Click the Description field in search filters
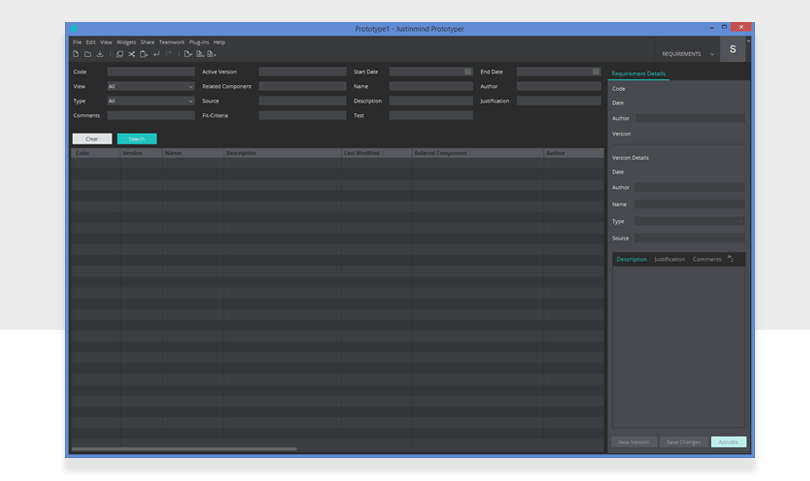810x481 pixels. point(431,101)
